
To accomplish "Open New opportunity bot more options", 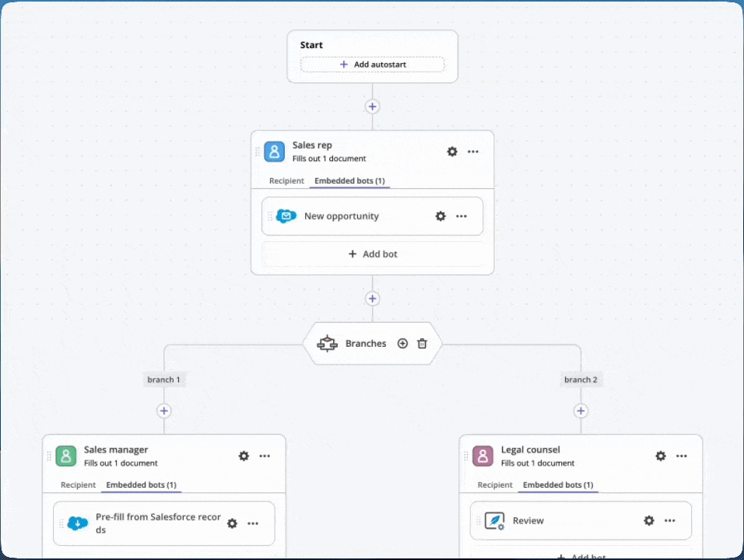I will (x=461, y=216).
